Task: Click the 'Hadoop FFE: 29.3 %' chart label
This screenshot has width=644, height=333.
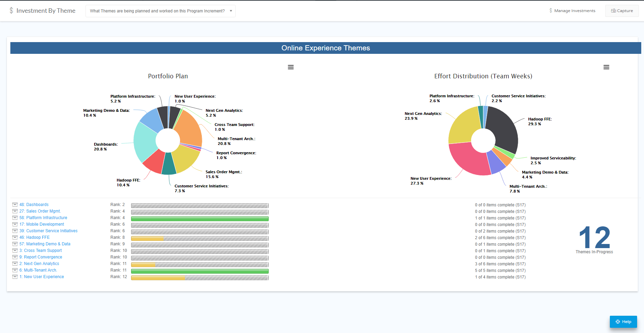Action: click(x=540, y=121)
